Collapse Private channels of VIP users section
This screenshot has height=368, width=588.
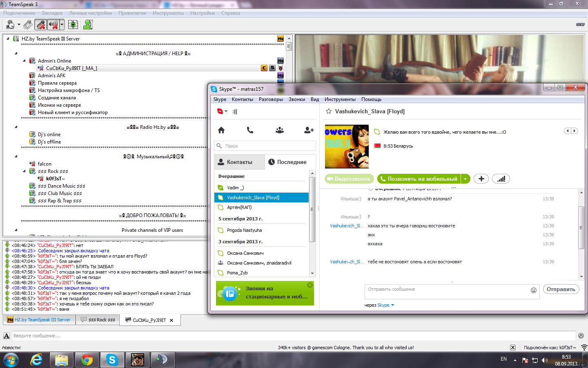pyautogui.click(x=16, y=230)
